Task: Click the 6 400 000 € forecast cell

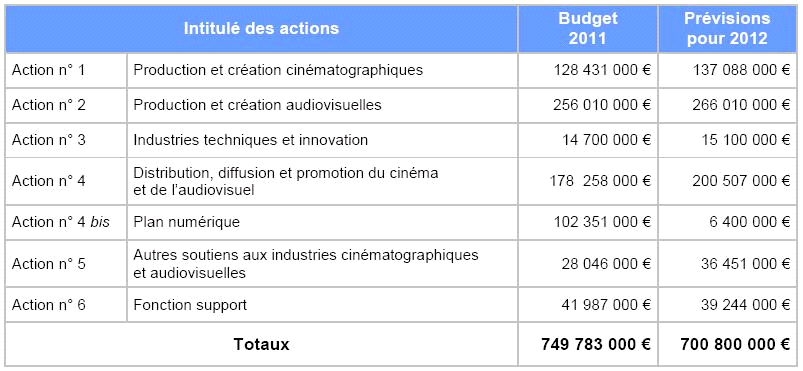Action: [727, 222]
